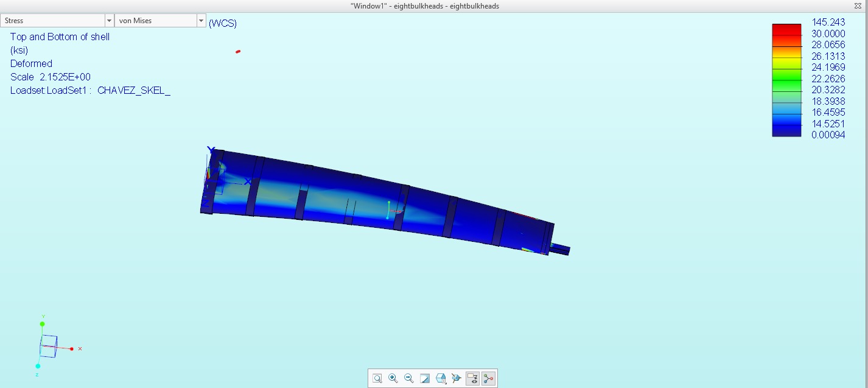Viewport: 868px width, 388px height.
Task: Click the legend value 20.3282
Action: tap(828, 90)
